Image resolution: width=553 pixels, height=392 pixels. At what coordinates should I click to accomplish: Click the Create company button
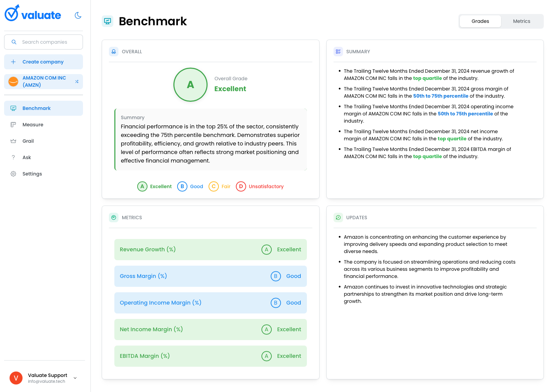(x=43, y=62)
